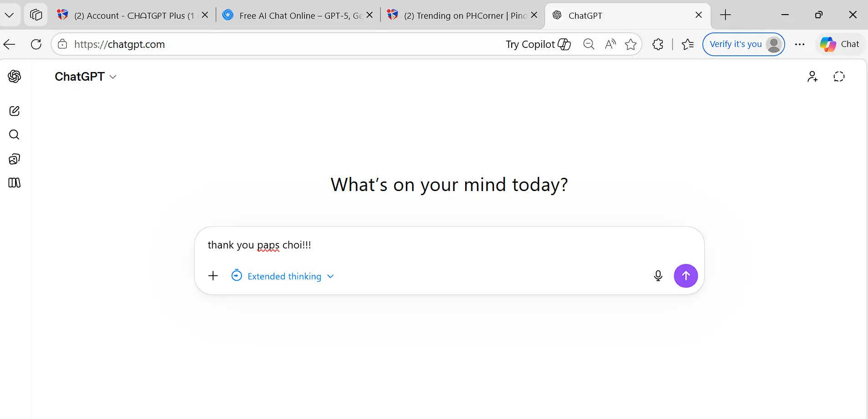Turn on temporary chat dashed bubble icon
Screen dimensions: 868x419
pyautogui.click(x=839, y=77)
